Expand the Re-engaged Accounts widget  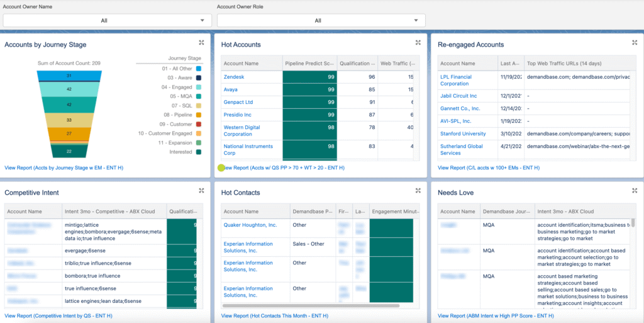(635, 43)
